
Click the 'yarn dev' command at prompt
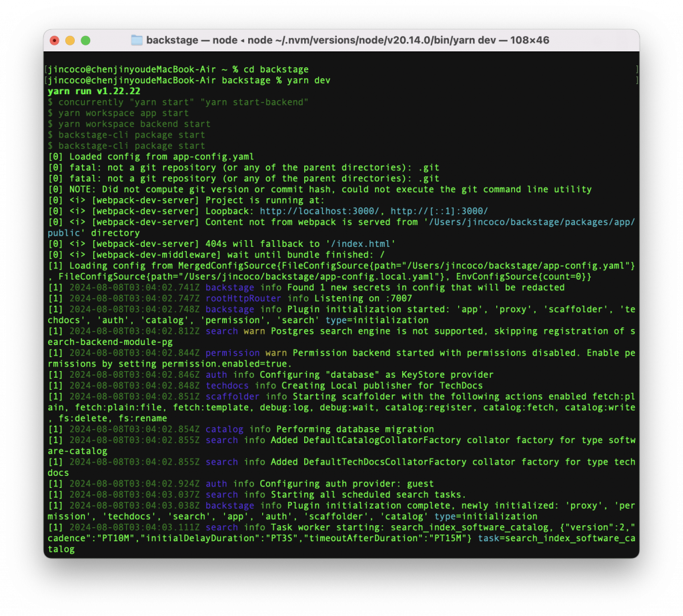pos(308,80)
